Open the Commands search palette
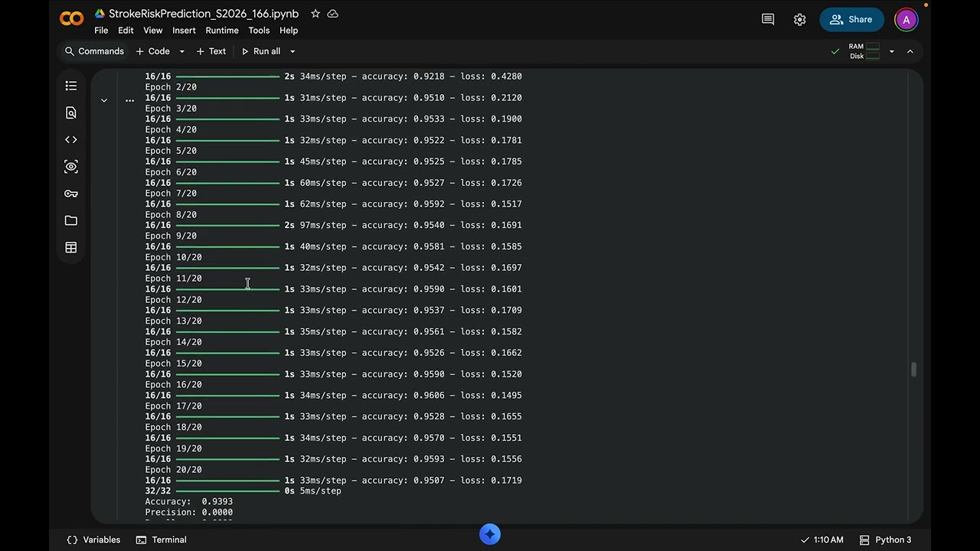This screenshot has width=980, height=551. 94,51
